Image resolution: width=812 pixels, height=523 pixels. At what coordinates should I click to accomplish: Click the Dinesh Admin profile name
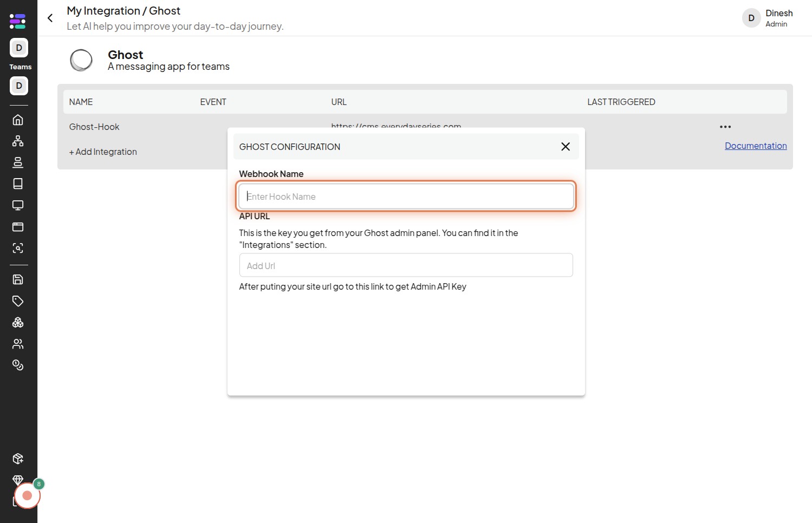point(779,18)
